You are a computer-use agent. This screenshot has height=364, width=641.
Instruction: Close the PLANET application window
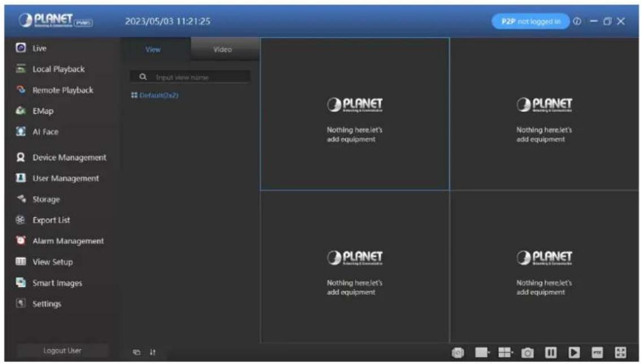[621, 21]
